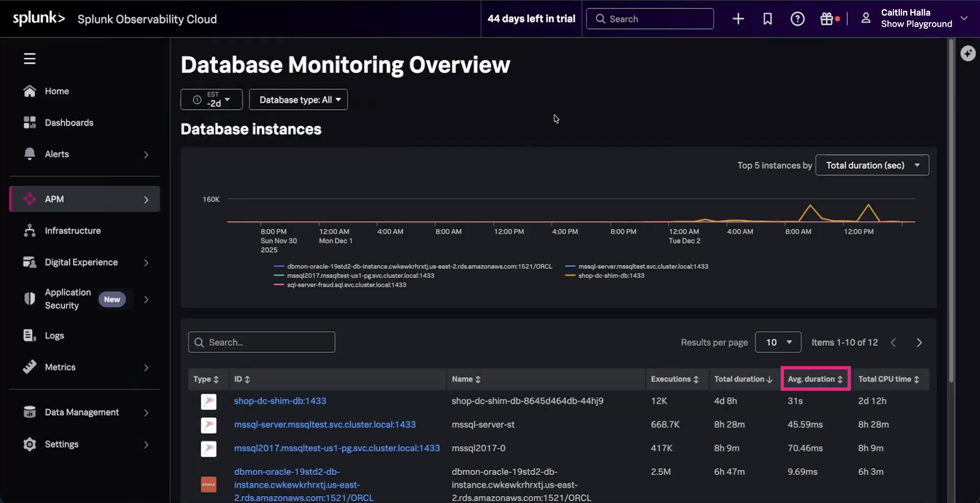
Task: Expand the Alerts submenu chevron
Action: pyautogui.click(x=146, y=154)
